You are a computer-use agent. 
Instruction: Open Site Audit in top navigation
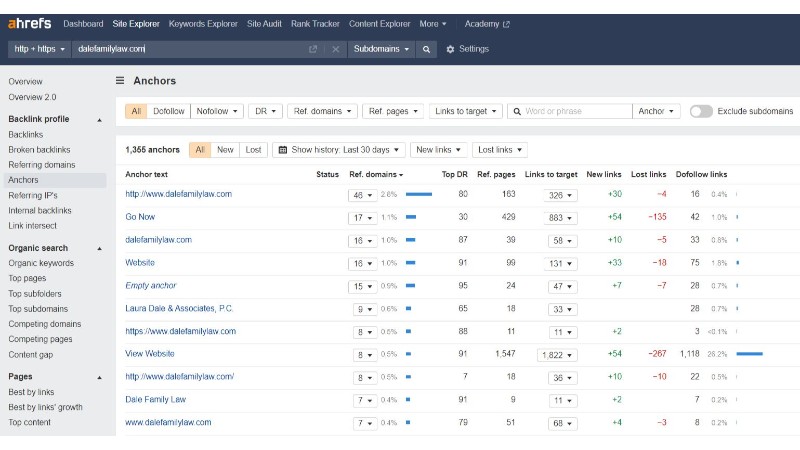click(264, 24)
